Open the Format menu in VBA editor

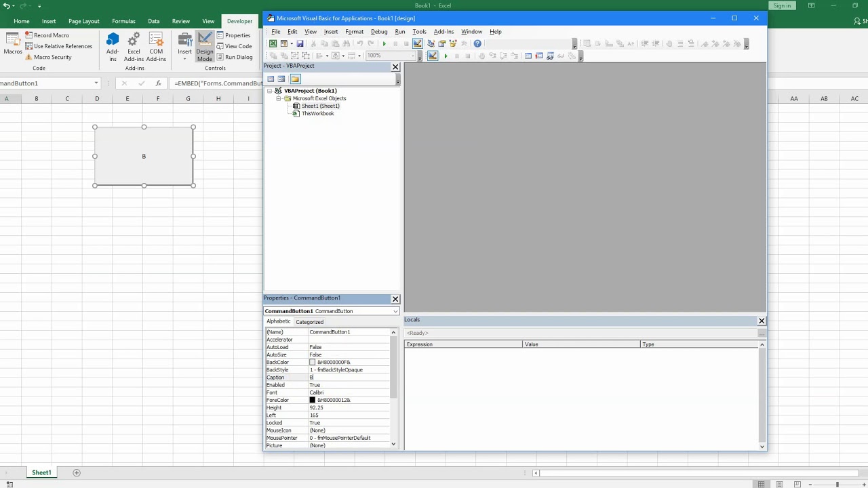pos(354,32)
